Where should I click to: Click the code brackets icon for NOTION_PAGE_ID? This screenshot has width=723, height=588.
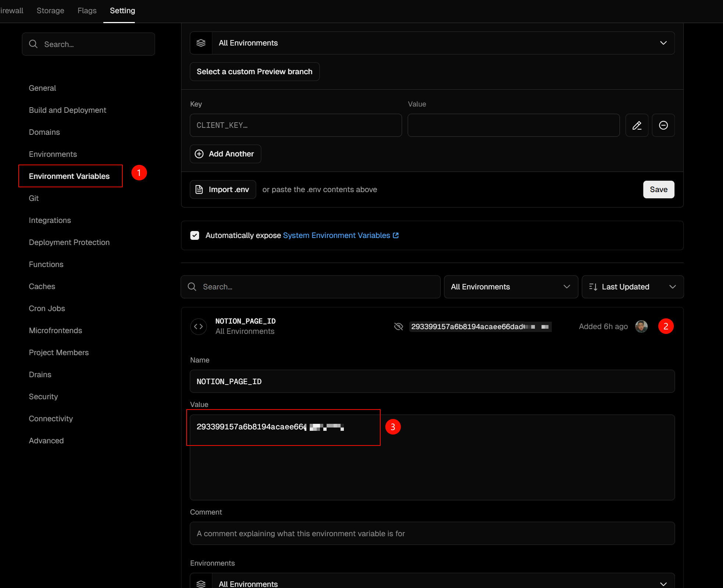click(198, 327)
